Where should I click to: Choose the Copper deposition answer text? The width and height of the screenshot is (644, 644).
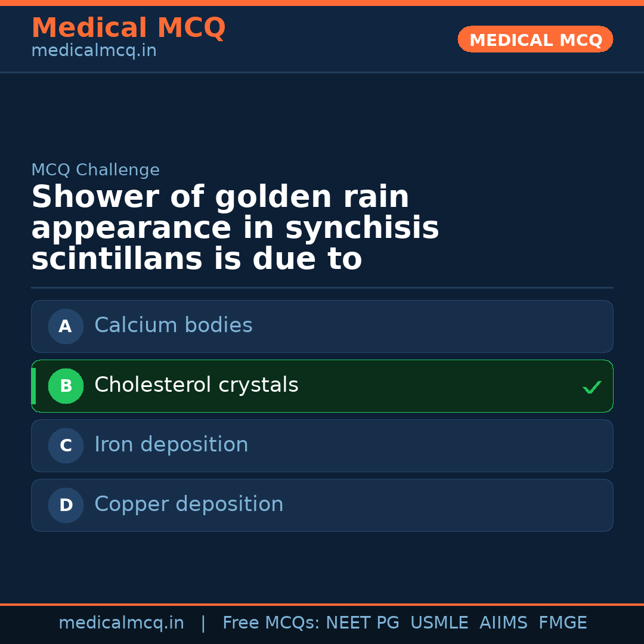tap(188, 504)
